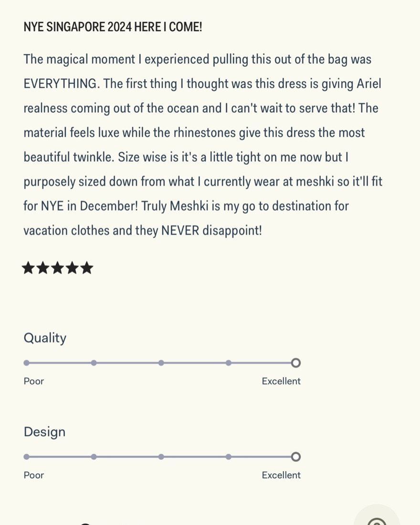This screenshot has height=525, width=420.
Task: Click the second stop on Design slider
Action: (94, 457)
